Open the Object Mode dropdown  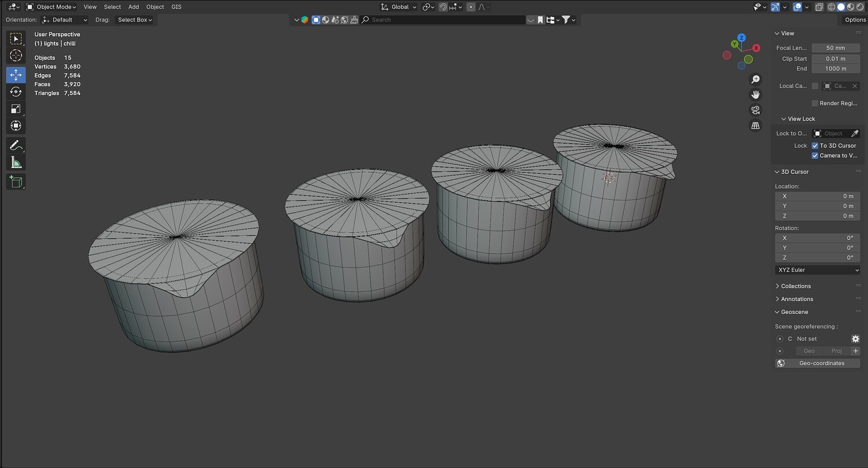pyautogui.click(x=51, y=7)
